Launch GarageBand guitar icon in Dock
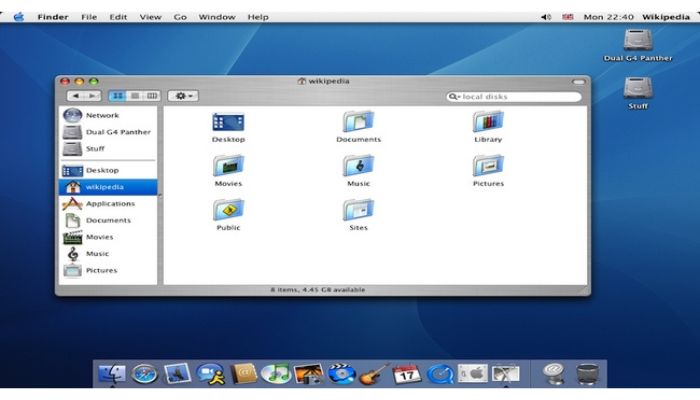The height and width of the screenshot is (400, 700). 374,374
